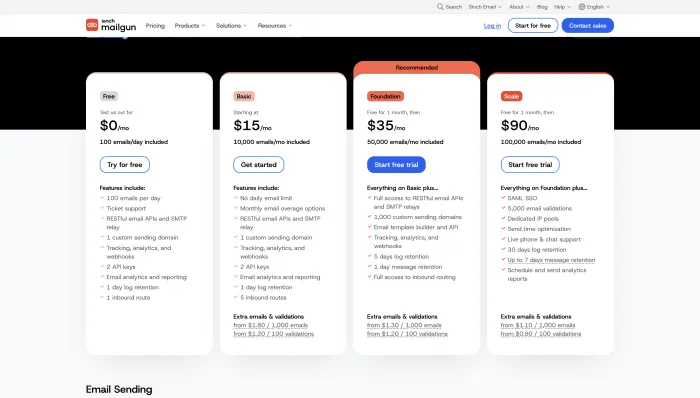Click Try for free on Free plan
This screenshot has width=700, height=398.
(x=125, y=165)
